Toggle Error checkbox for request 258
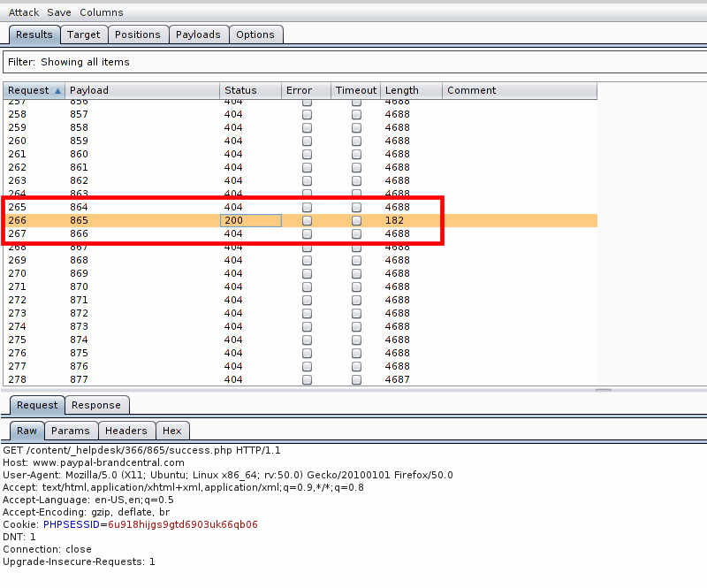Image resolution: width=707 pixels, height=588 pixels. point(307,115)
